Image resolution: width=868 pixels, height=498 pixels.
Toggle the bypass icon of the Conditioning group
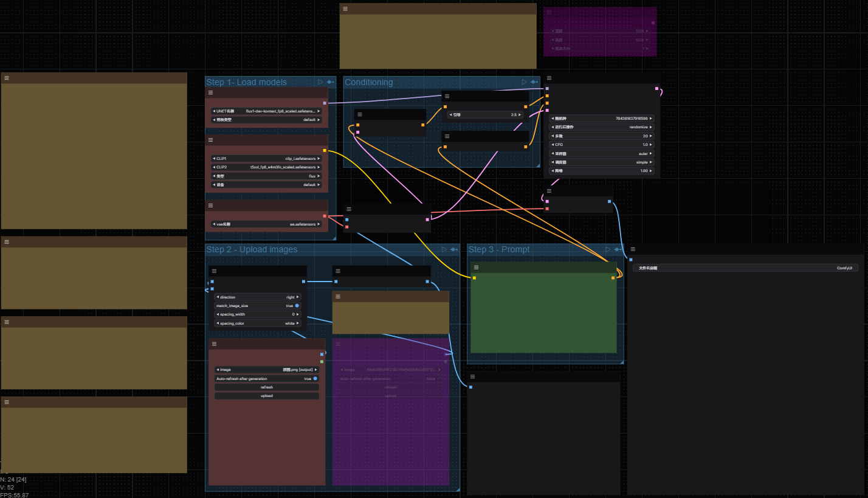(534, 82)
